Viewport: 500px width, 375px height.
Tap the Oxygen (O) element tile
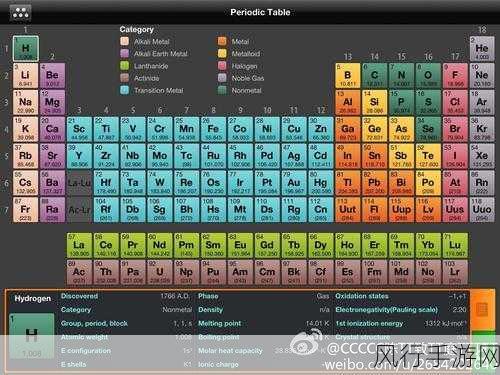coord(428,75)
